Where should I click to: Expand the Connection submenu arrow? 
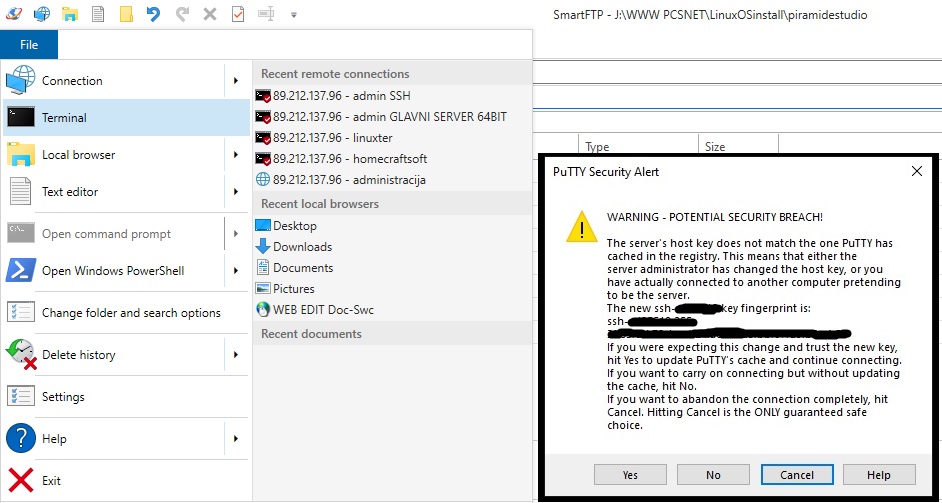[236, 81]
